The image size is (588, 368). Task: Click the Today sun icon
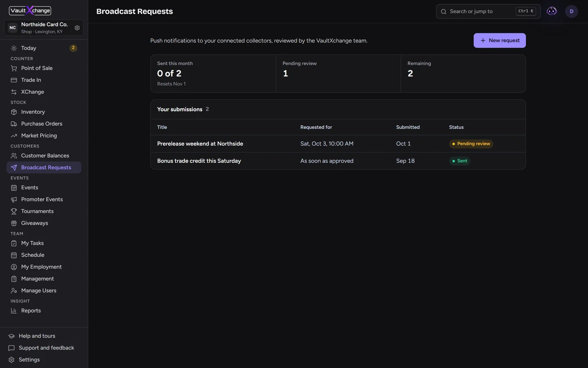pyautogui.click(x=14, y=48)
